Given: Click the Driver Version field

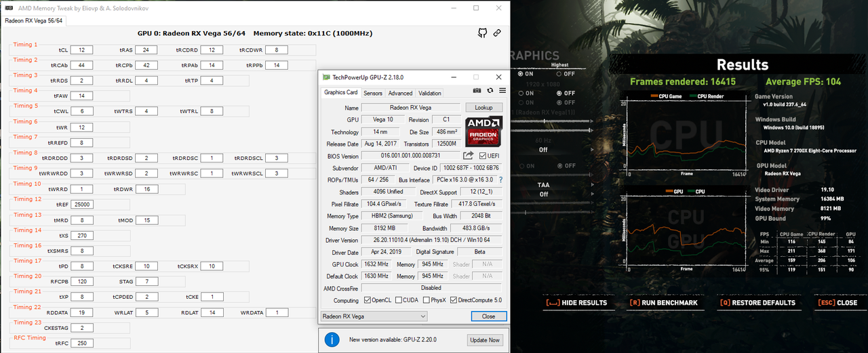Looking at the screenshot, I should pyautogui.click(x=431, y=241).
